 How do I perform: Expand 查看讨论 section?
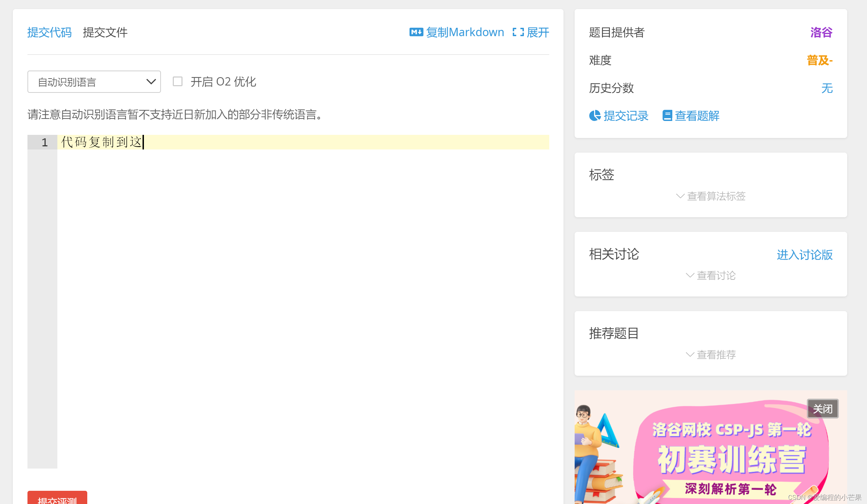coord(716,275)
